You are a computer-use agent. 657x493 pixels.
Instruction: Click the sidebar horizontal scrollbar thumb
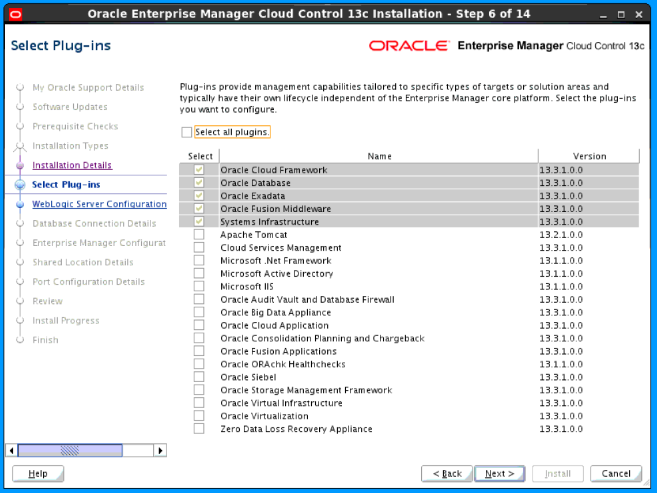coord(70,451)
